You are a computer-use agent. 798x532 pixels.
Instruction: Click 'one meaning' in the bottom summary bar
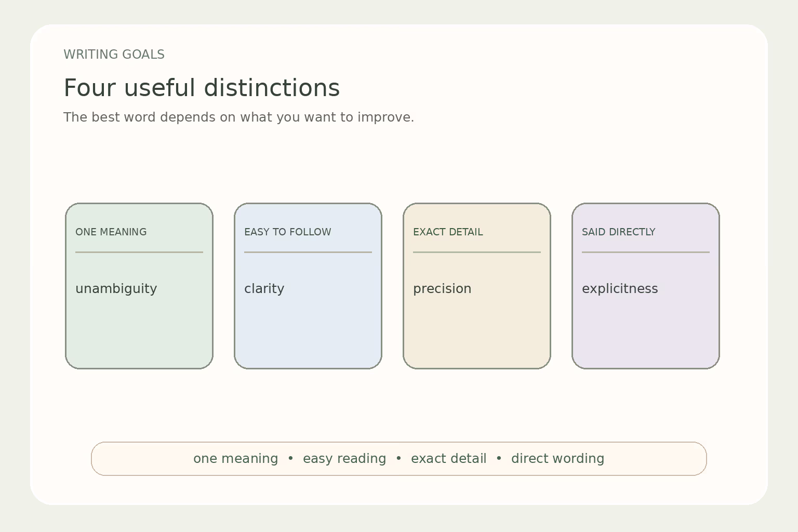coord(235,459)
